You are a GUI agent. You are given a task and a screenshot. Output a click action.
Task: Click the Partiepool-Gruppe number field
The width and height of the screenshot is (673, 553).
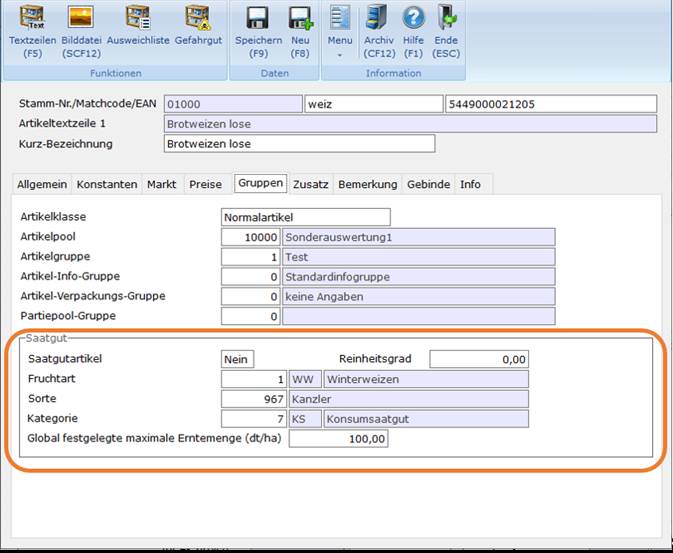pos(251,316)
